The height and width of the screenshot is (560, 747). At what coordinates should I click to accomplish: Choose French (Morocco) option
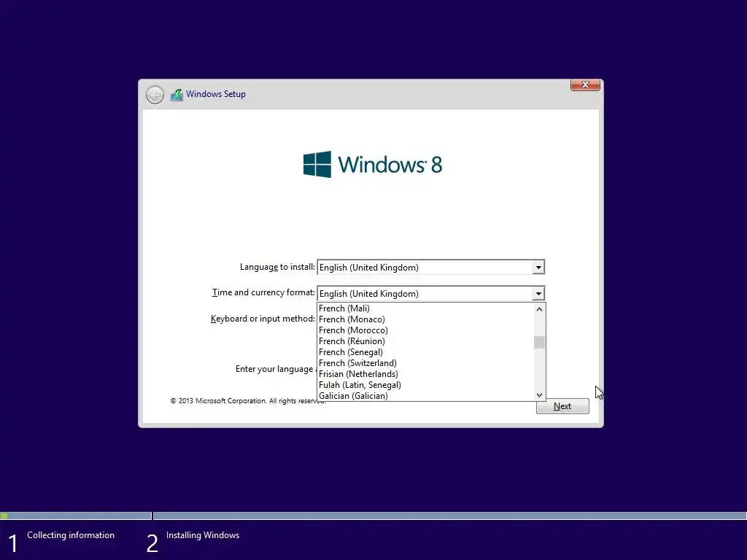(425, 330)
